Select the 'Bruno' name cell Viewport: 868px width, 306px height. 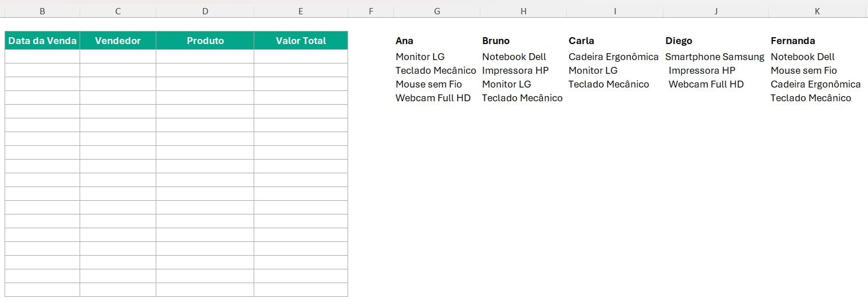[x=496, y=41]
